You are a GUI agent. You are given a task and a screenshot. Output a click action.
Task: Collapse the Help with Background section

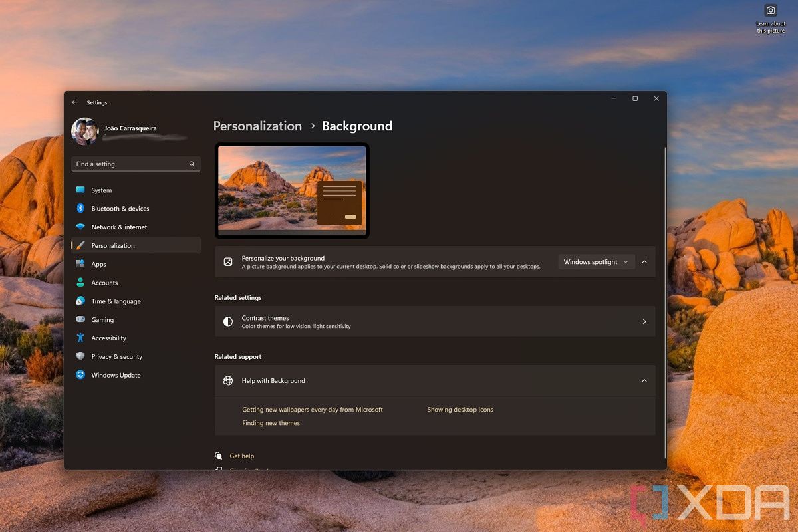coord(644,380)
